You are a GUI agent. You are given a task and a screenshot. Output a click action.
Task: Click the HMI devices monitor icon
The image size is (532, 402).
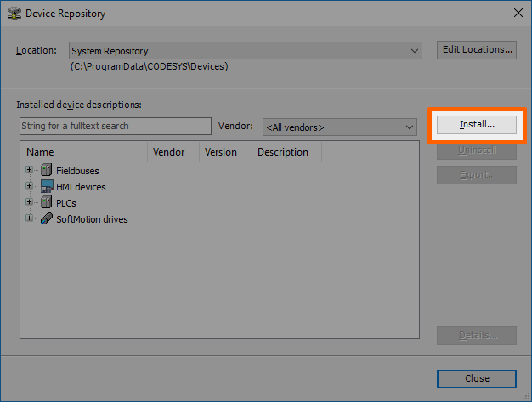click(x=47, y=187)
